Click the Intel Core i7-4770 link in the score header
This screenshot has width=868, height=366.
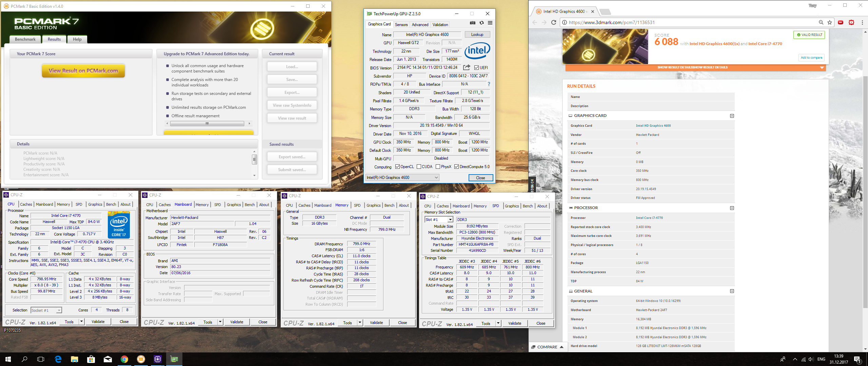tap(765, 44)
